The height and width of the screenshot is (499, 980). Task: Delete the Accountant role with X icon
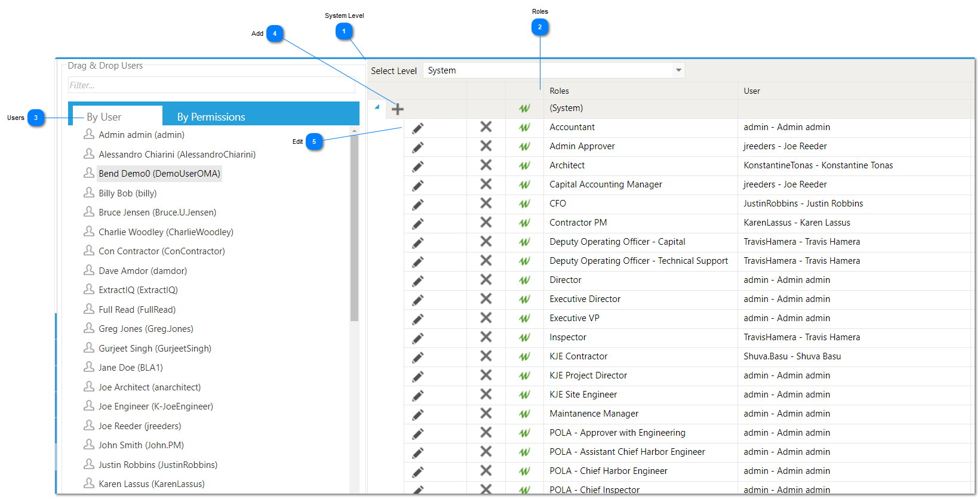click(x=486, y=127)
